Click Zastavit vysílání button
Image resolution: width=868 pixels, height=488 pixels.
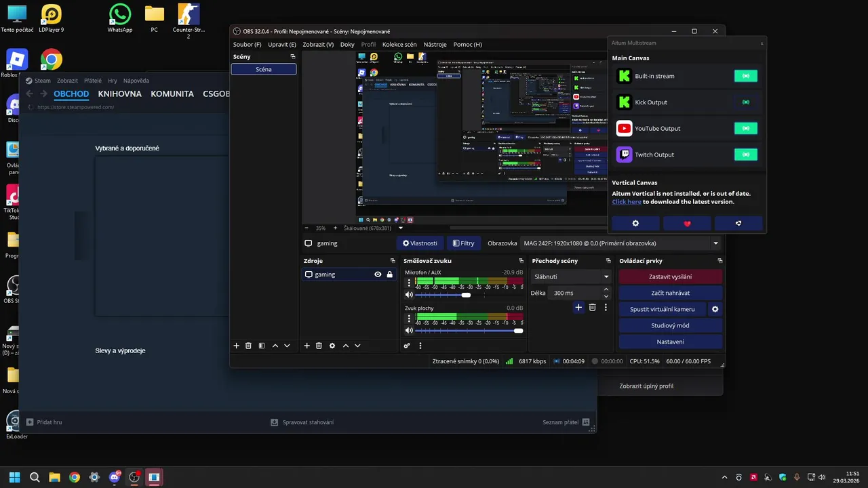tap(670, 277)
